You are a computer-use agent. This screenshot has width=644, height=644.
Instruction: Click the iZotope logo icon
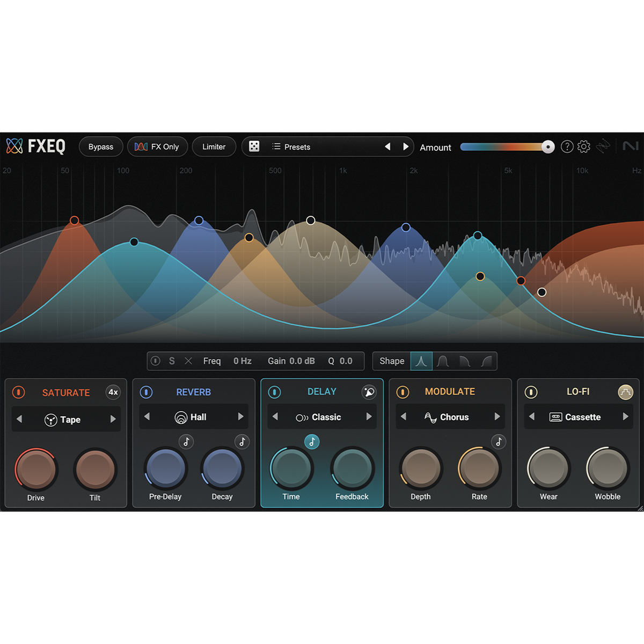coord(603,146)
